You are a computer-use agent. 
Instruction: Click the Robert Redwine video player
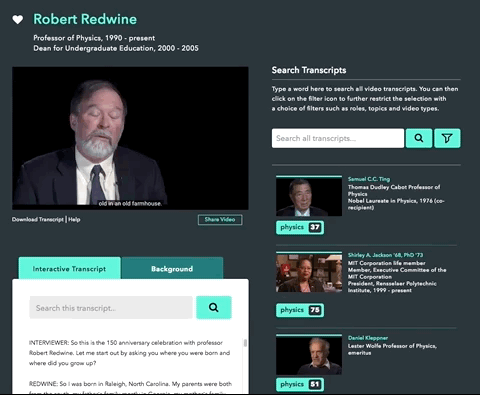(130, 138)
